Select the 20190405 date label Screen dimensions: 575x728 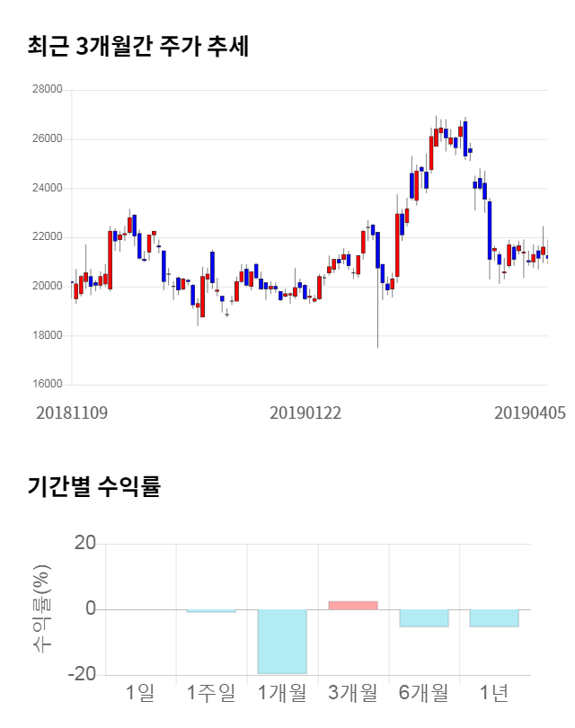(x=530, y=413)
